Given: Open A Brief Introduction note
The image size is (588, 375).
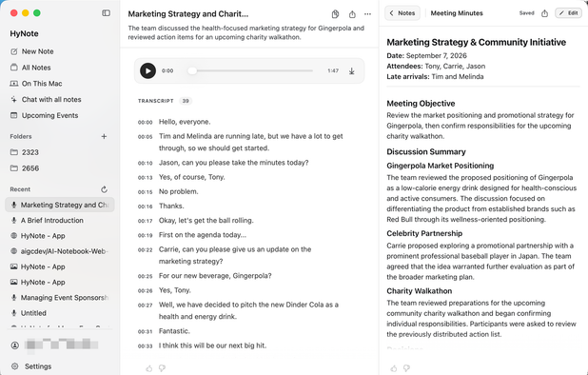Looking at the screenshot, I should (52, 221).
